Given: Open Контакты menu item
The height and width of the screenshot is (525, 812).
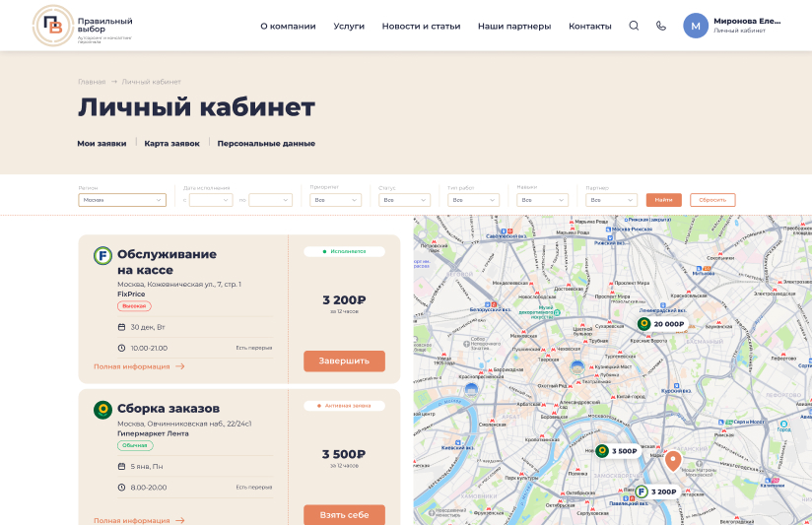Looking at the screenshot, I should 590,26.
